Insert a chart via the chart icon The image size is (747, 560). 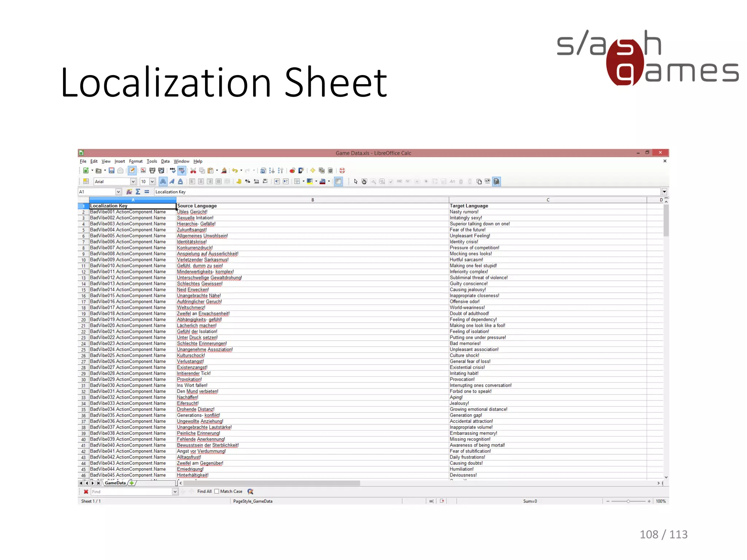coord(292,171)
